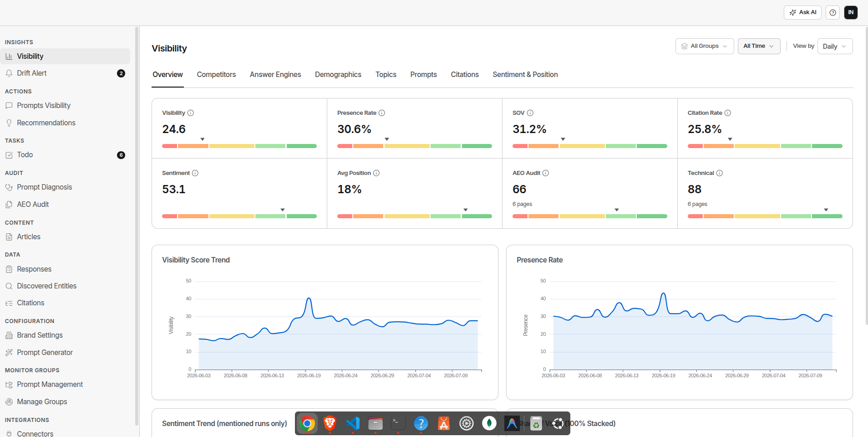The height and width of the screenshot is (437, 868).
Task: Switch to the Prompts tab
Action: (x=424, y=75)
